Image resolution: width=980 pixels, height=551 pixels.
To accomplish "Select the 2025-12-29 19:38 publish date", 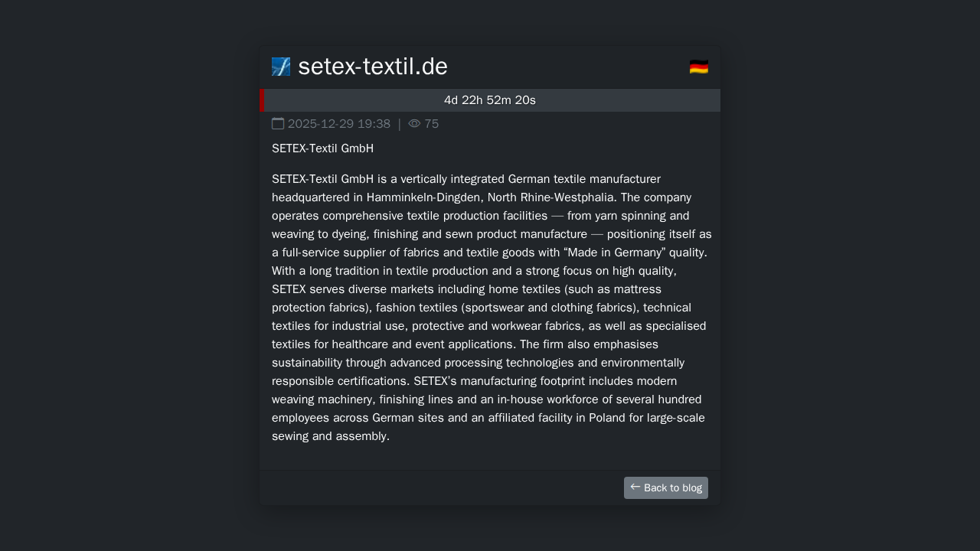I will point(339,124).
